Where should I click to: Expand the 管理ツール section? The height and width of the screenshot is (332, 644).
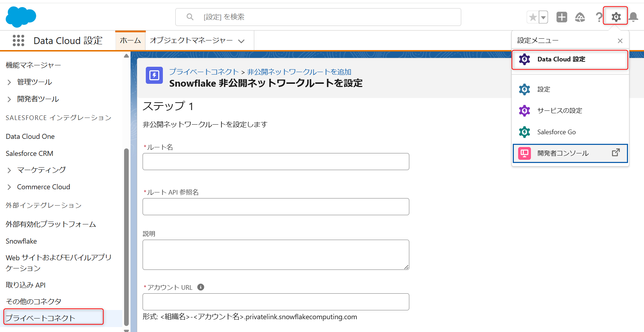point(9,82)
